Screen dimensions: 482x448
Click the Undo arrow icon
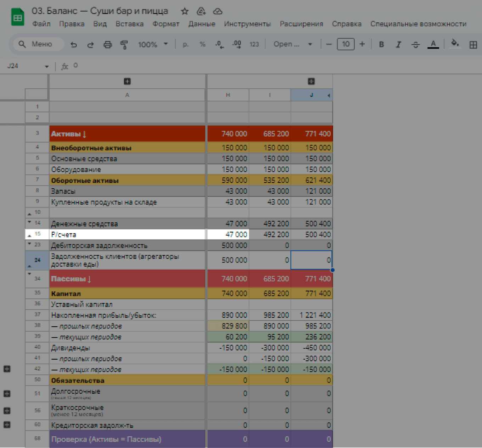74,45
